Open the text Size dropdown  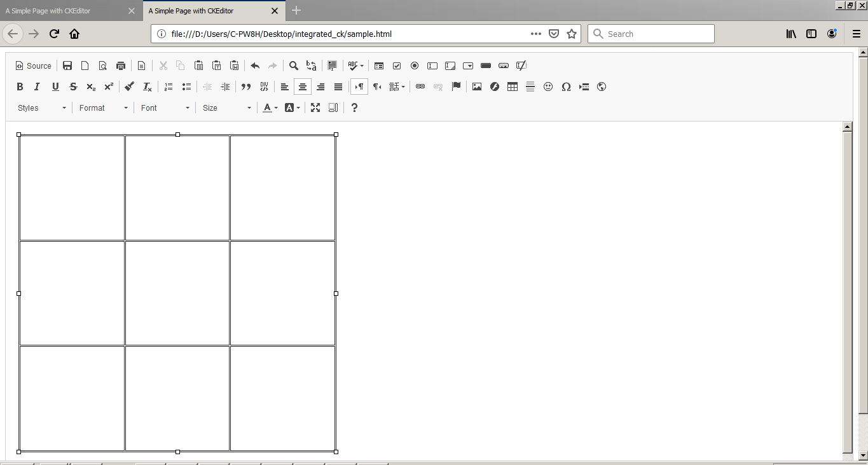pos(226,108)
